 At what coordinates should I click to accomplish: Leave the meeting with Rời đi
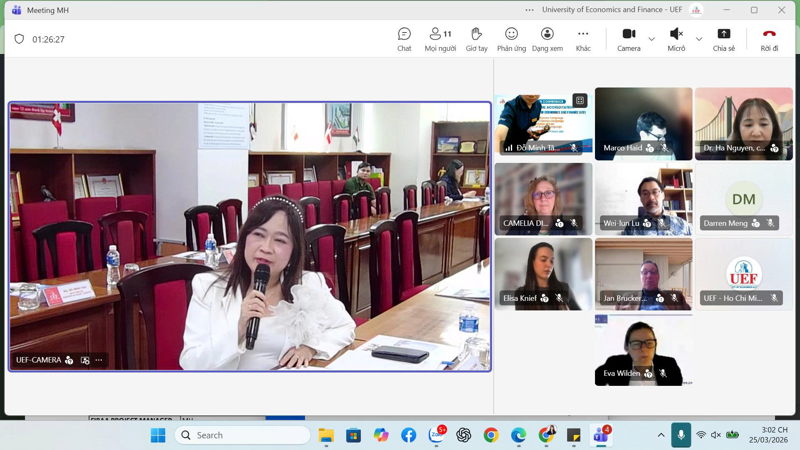pos(769,39)
